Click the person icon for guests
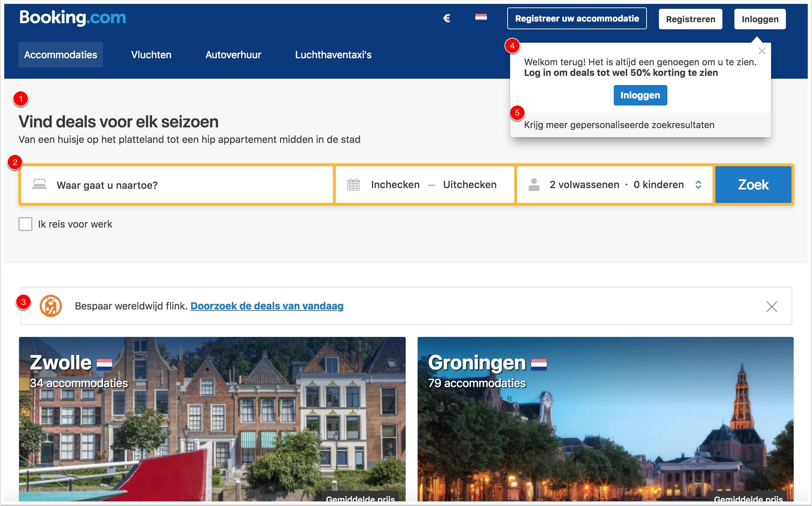The image size is (812, 506). 534,185
